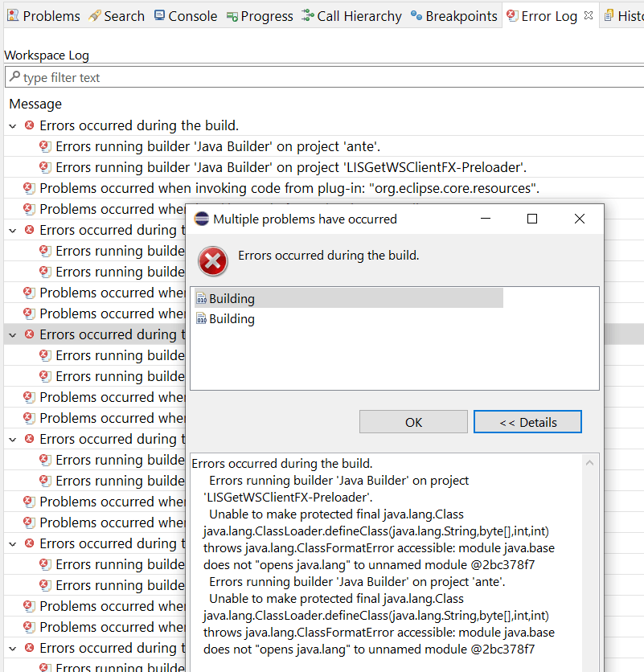
Task: Switch to the Problems tab
Action: pos(44,16)
